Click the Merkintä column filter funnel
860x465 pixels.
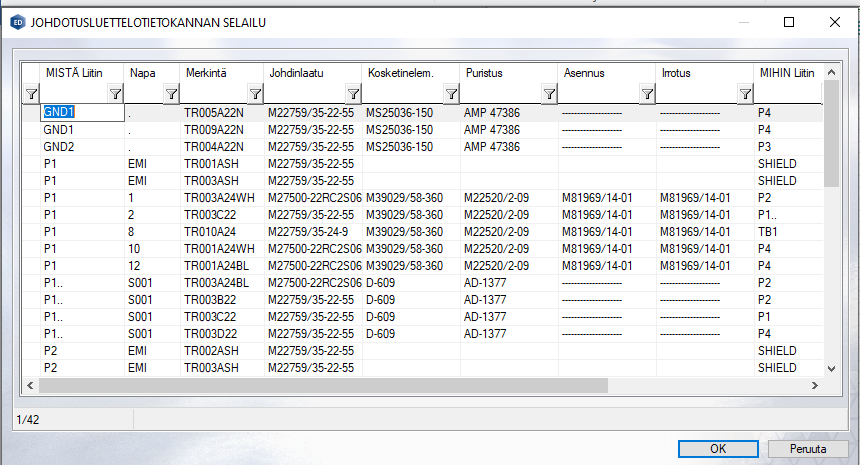pos(255,94)
